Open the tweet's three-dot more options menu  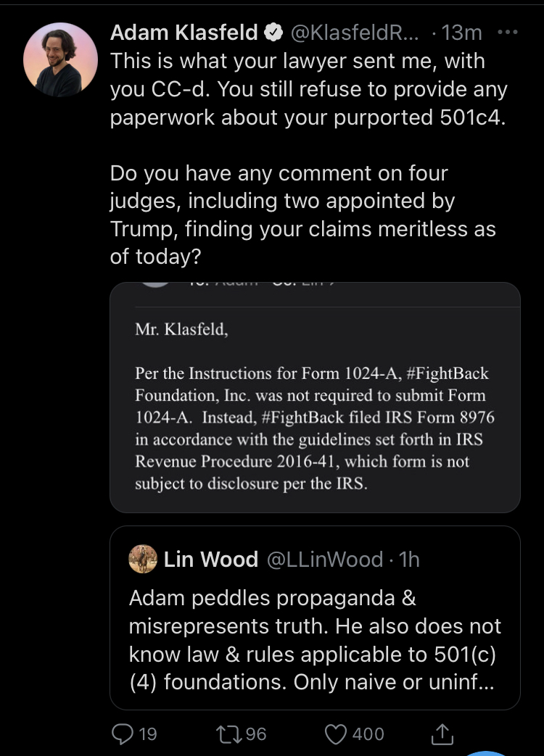510,33
